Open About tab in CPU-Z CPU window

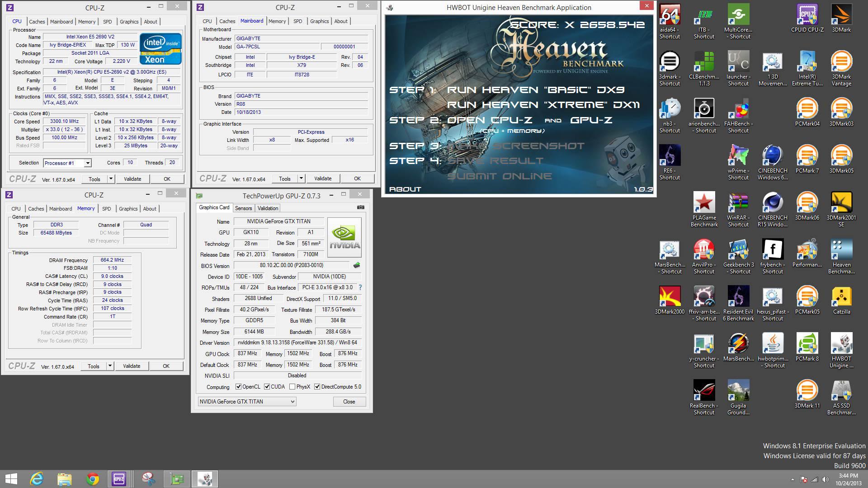[151, 22]
